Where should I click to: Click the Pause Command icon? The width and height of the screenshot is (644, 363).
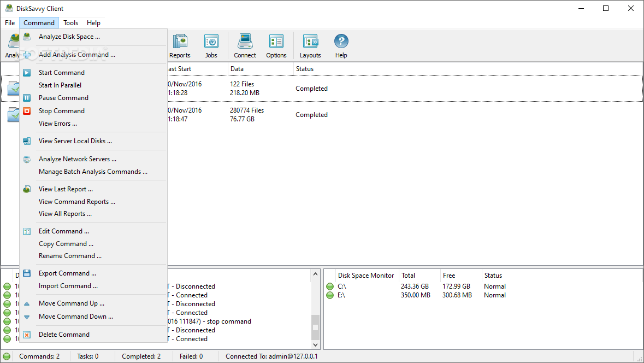pos(27,98)
